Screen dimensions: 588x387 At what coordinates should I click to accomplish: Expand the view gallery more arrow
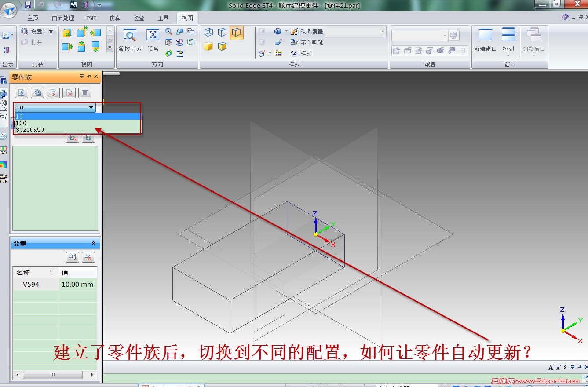[110, 48]
